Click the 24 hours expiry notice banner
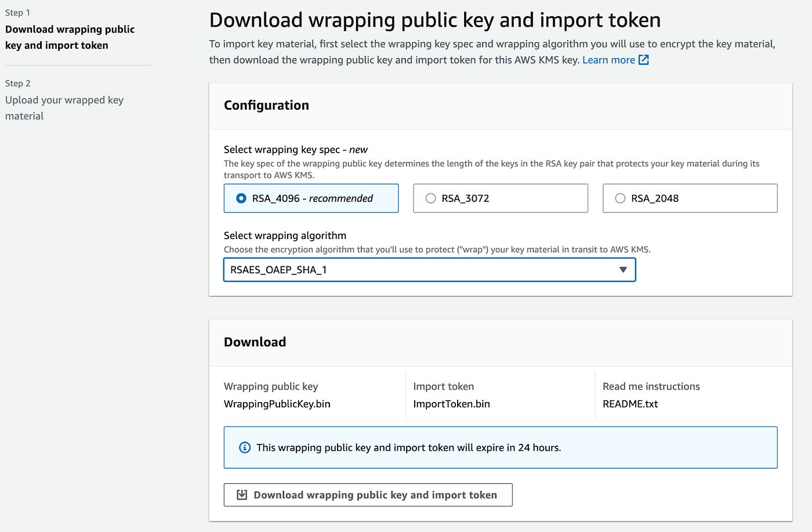Viewport: 812px width, 532px height. click(x=500, y=447)
